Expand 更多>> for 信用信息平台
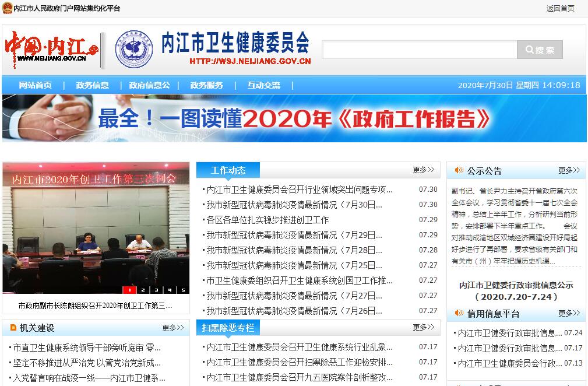 pos(569,313)
